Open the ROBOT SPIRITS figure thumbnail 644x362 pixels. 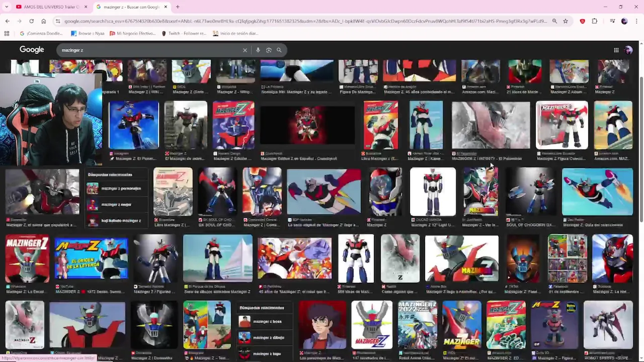[608, 325]
